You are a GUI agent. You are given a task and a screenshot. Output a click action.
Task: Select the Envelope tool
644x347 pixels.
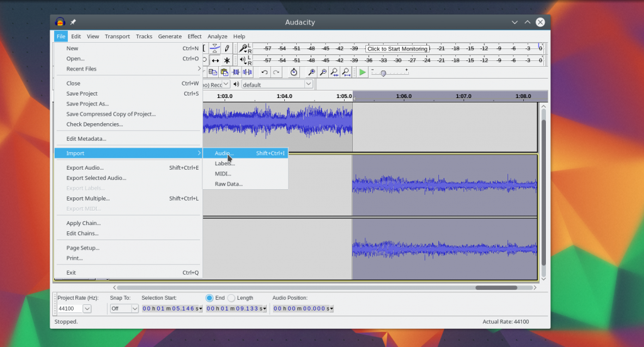pos(215,48)
